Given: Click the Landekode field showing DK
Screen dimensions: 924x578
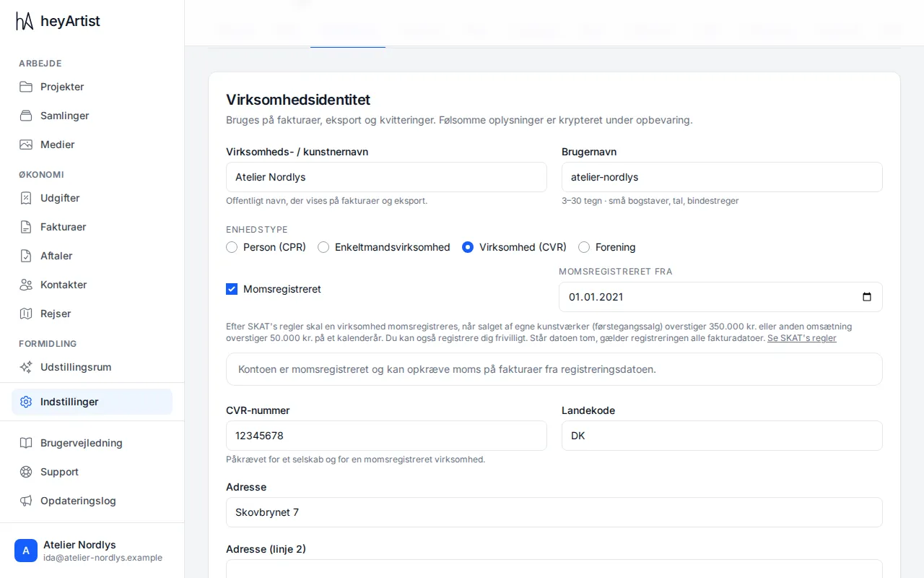Looking at the screenshot, I should click(x=722, y=436).
